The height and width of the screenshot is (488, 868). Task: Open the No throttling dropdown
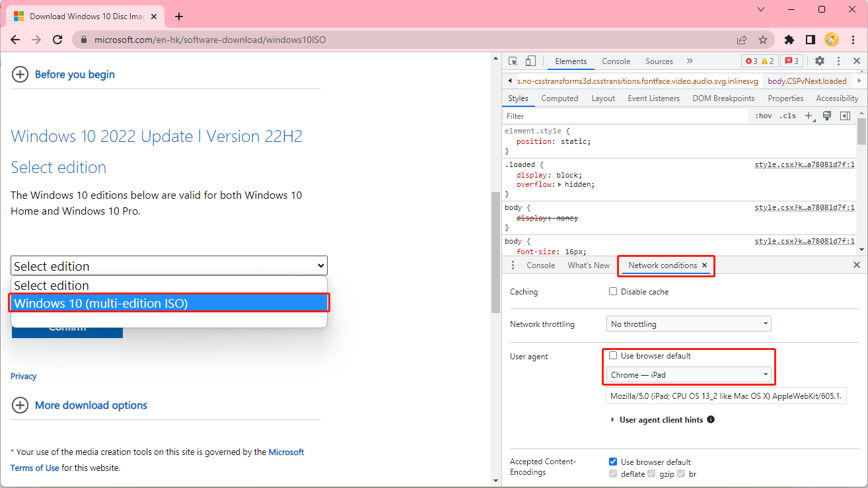(x=689, y=324)
